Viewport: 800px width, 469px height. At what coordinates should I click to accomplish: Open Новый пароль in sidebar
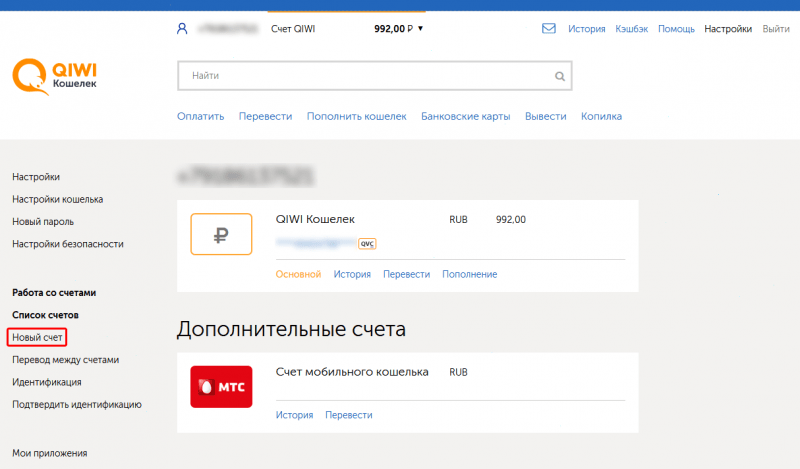[43, 222]
